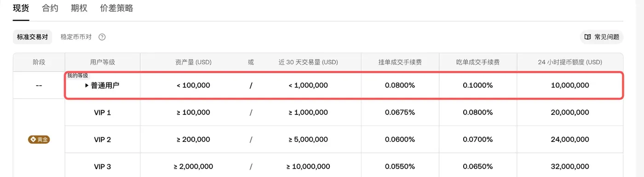Select the 标准交易对 option
The height and width of the screenshot is (177, 644).
[33, 37]
